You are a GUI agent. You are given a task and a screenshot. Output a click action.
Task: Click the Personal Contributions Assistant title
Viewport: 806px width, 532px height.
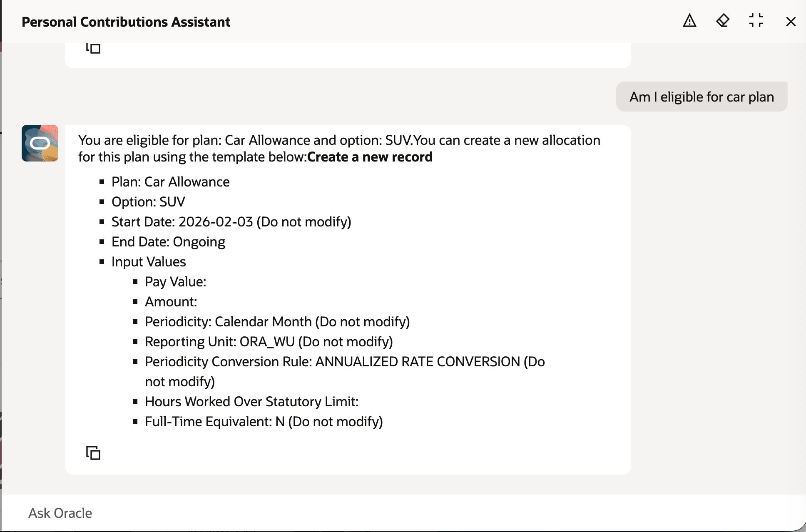[x=126, y=22]
